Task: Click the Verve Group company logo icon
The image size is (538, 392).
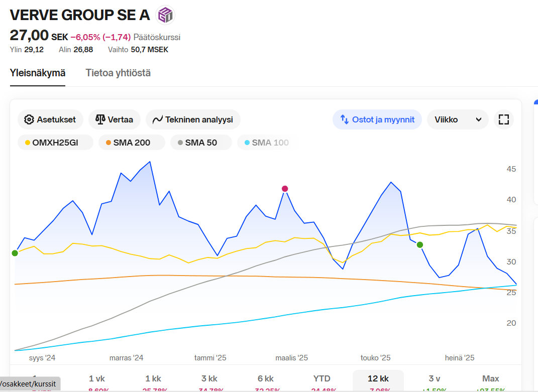Action: point(165,15)
